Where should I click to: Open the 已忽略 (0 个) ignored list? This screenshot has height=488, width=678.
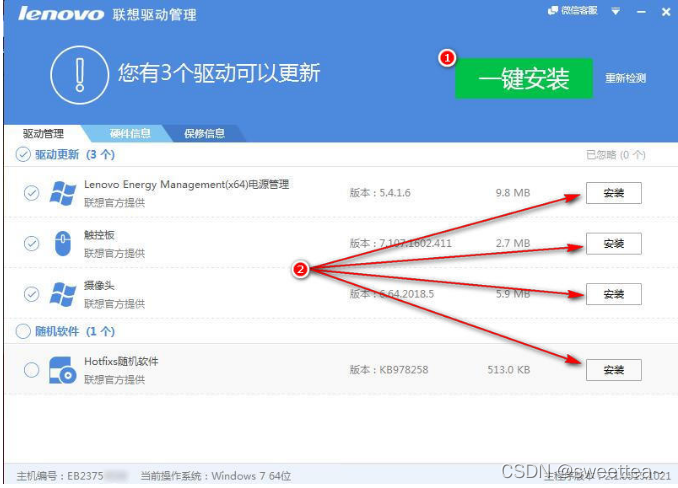click(x=615, y=155)
